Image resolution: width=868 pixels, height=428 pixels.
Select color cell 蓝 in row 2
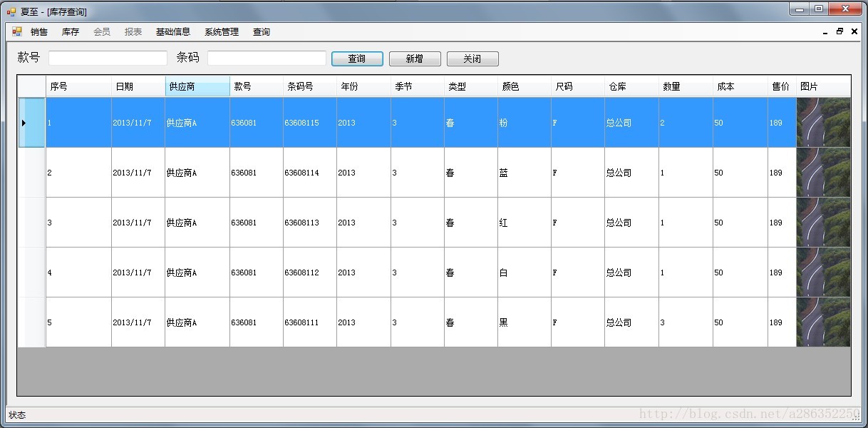525,173
